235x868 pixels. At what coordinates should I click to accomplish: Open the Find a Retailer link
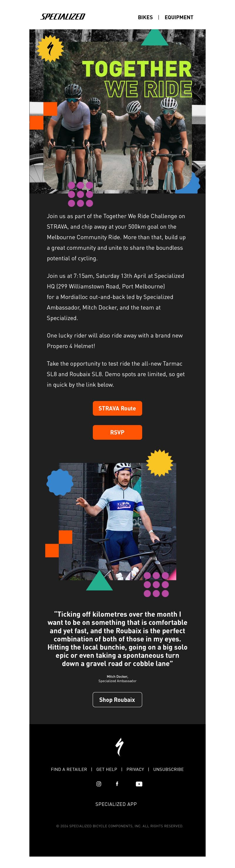69,769
